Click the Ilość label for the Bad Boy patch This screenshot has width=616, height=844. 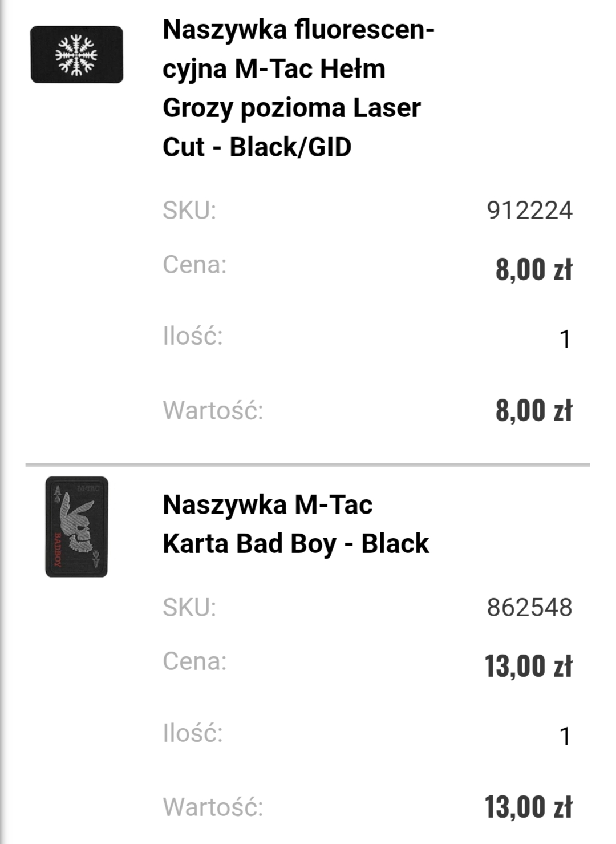point(193,733)
